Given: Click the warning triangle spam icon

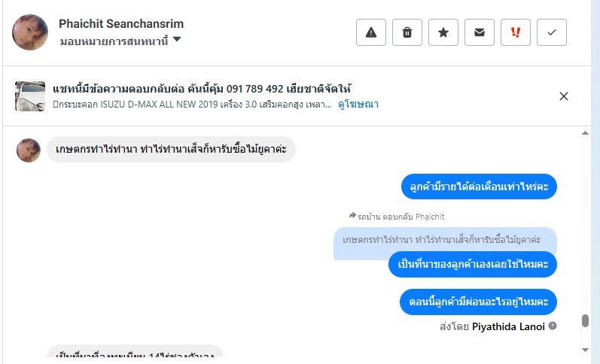Looking at the screenshot, I should tap(371, 32).
